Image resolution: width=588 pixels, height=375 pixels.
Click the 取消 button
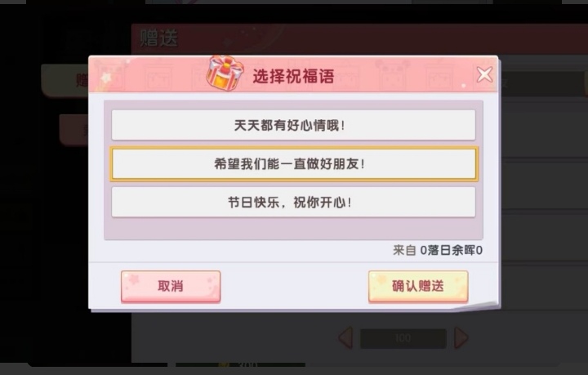click(x=171, y=287)
